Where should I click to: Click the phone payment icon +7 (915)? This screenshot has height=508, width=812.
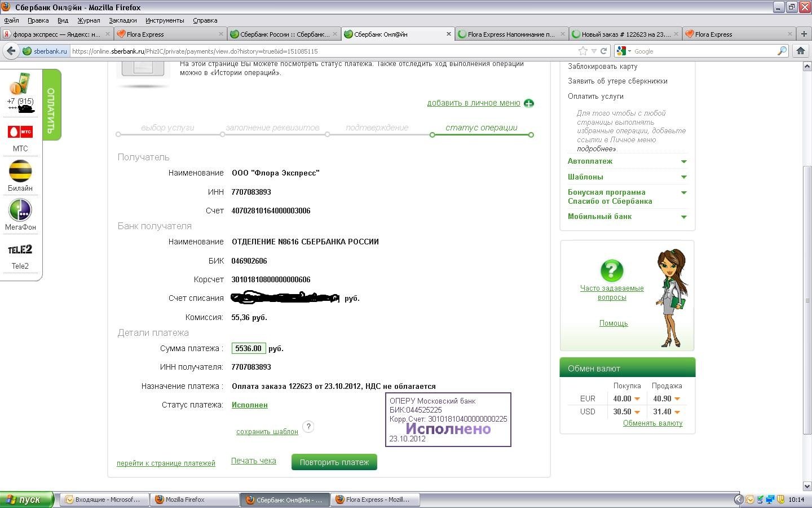point(20,85)
